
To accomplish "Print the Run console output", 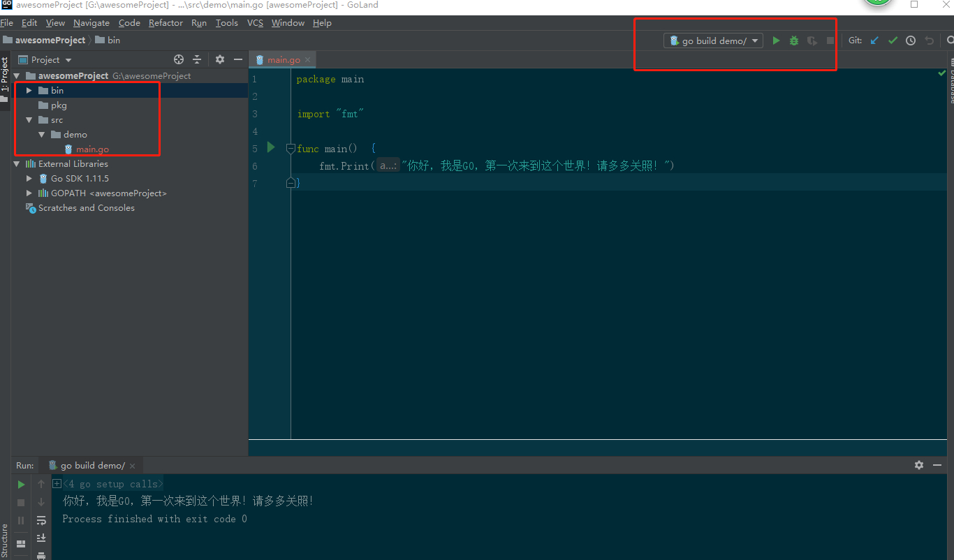I will [41, 555].
